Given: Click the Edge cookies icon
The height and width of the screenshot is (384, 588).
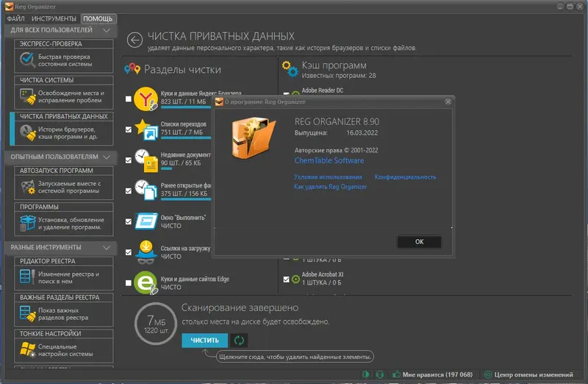Looking at the screenshot, I should pos(146,282).
